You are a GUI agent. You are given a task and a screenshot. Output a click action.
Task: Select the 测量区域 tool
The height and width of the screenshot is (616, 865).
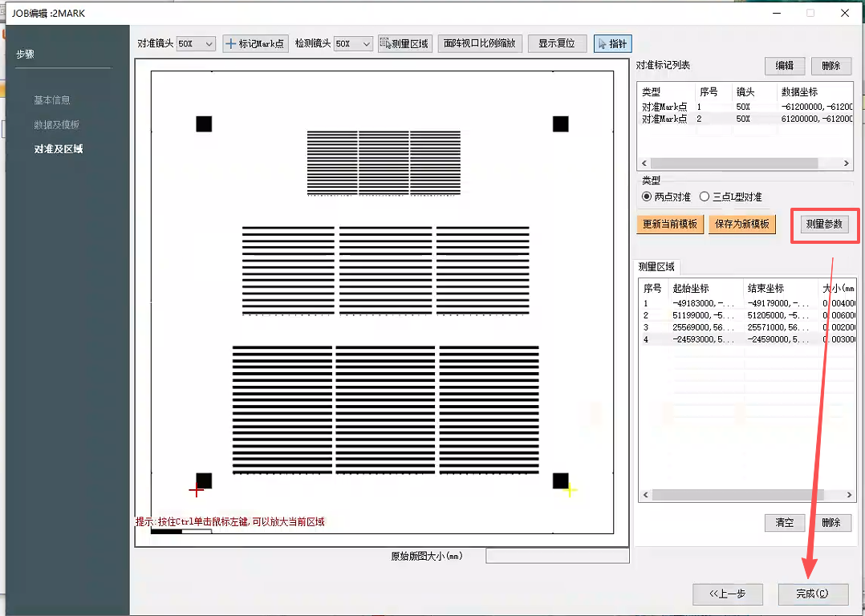tap(404, 43)
